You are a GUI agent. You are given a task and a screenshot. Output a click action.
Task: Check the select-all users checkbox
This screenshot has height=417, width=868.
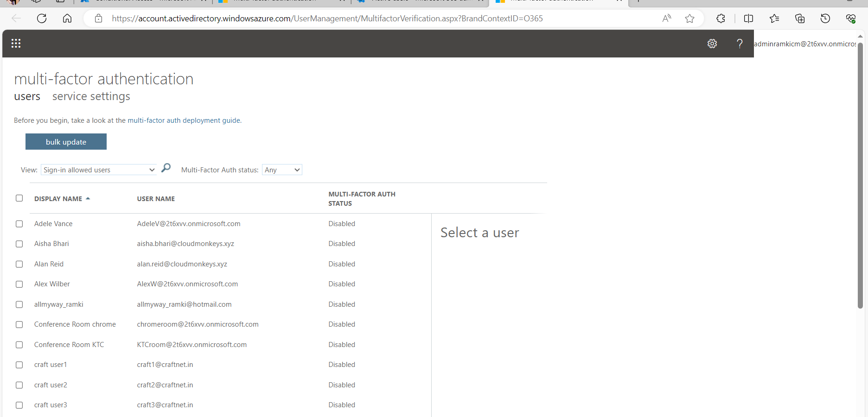[x=19, y=198]
